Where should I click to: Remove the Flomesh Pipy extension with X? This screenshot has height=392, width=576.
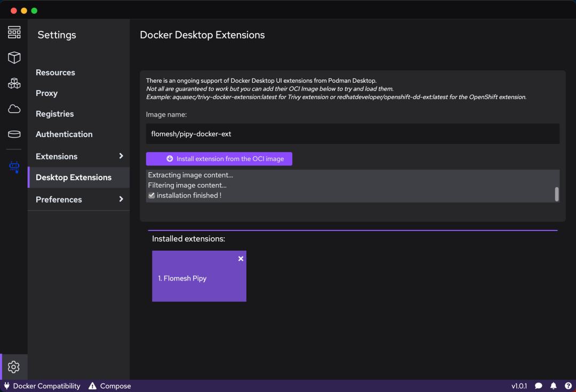241,258
